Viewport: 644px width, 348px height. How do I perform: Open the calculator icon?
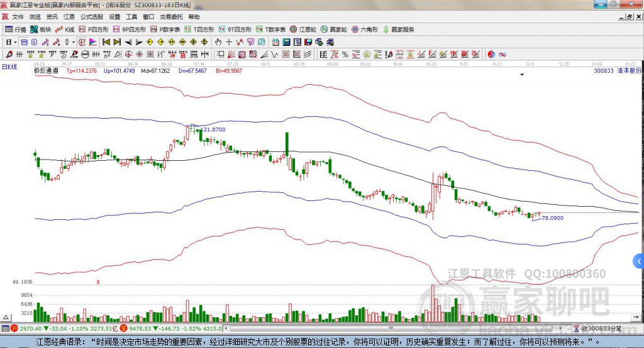point(286,42)
